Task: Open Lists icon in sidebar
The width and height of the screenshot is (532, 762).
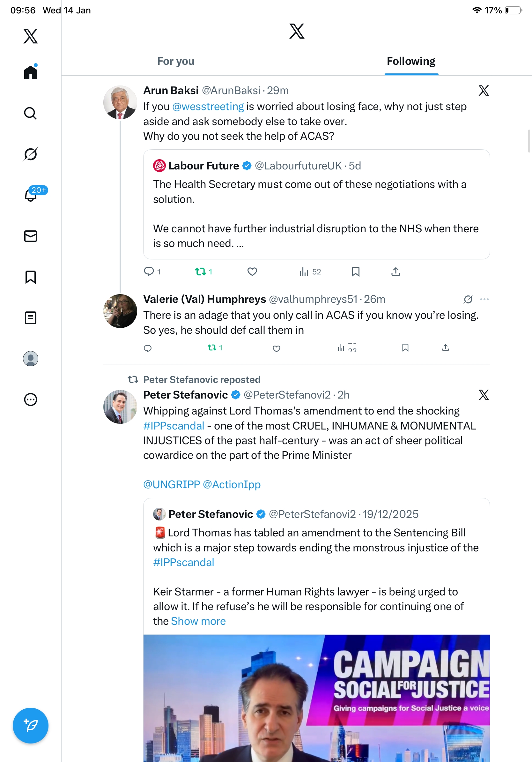Action: [x=30, y=318]
